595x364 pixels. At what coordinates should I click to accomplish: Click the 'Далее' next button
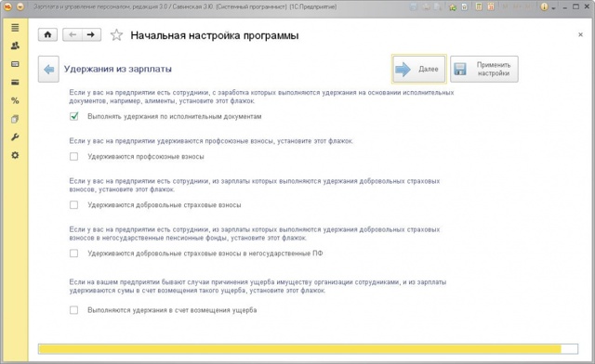coord(419,69)
